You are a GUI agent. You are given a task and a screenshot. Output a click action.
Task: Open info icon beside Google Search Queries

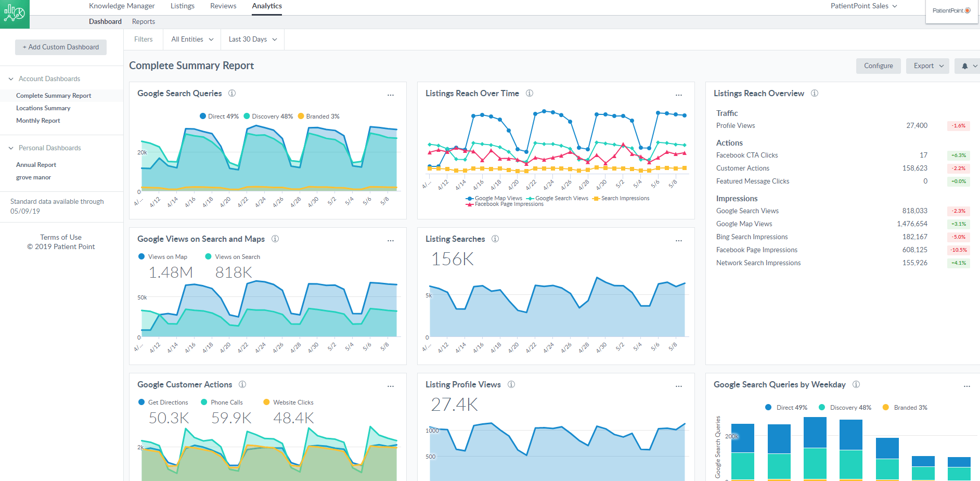(232, 94)
